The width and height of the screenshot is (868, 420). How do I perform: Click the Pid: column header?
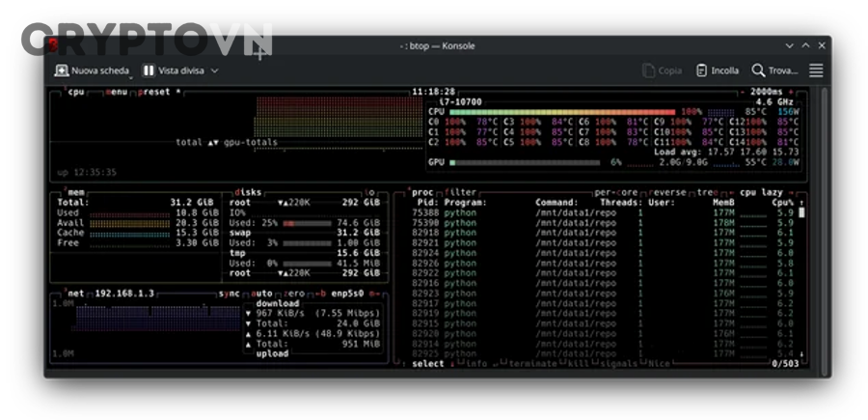[428, 203]
